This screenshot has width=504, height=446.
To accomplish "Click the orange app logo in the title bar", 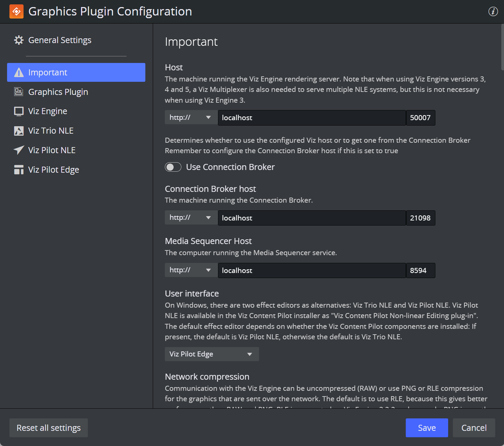I will coord(16,11).
